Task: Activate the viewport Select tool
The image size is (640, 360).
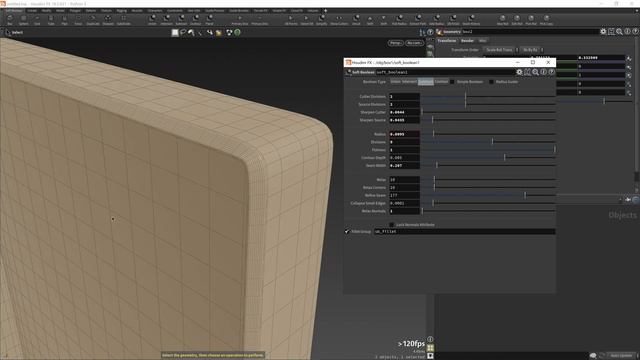Action: (14, 32)
